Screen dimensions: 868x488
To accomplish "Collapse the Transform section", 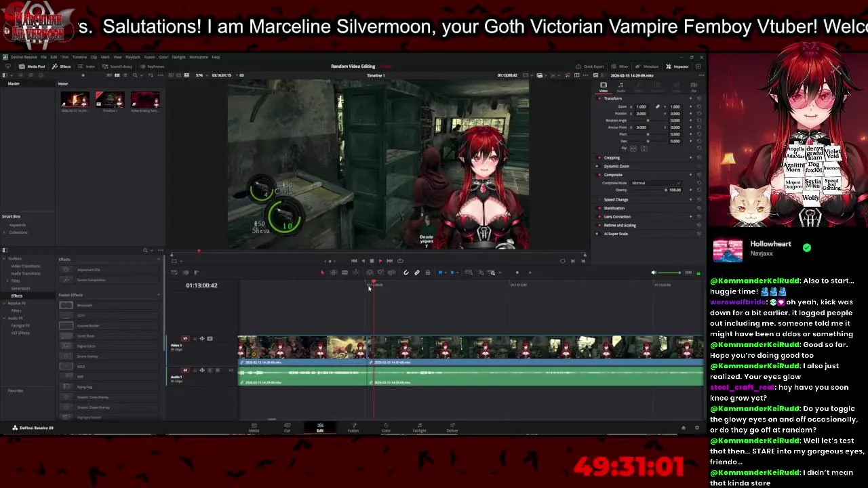I will (613, 98).
